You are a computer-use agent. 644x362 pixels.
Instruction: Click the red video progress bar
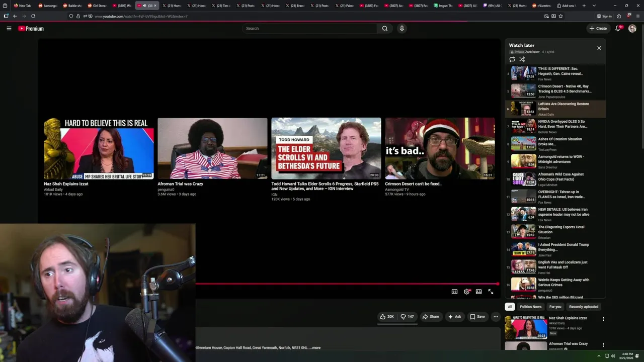pos(347,284)
